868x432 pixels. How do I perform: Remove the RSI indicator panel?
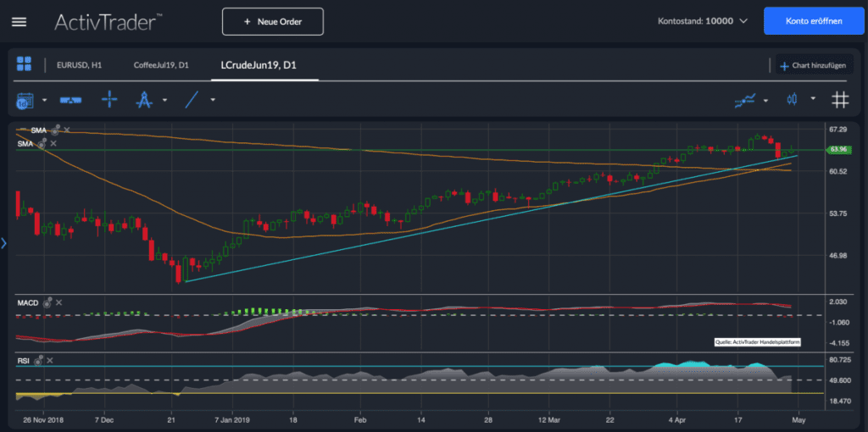(50, 361)
